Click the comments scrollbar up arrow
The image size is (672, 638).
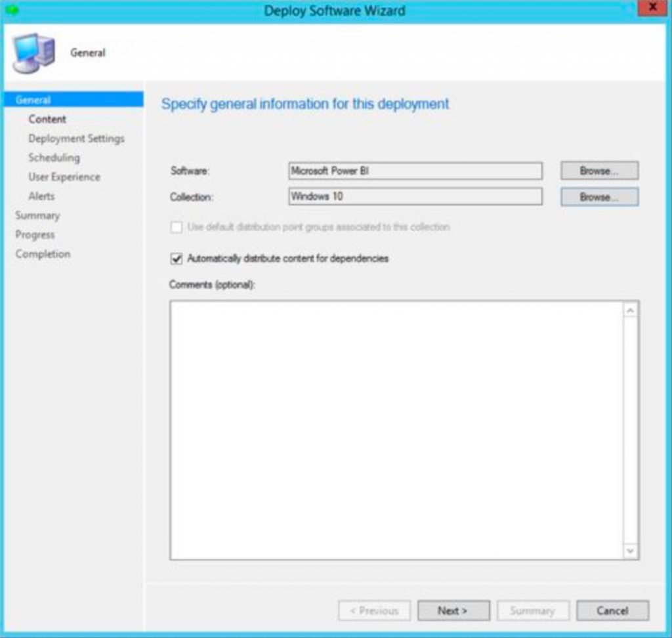click(630, 310)
